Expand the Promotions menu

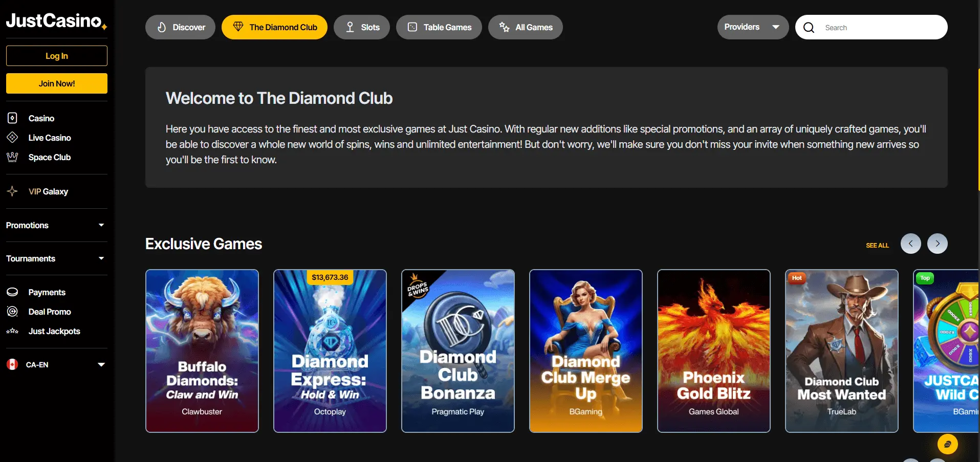coord(56,225)
